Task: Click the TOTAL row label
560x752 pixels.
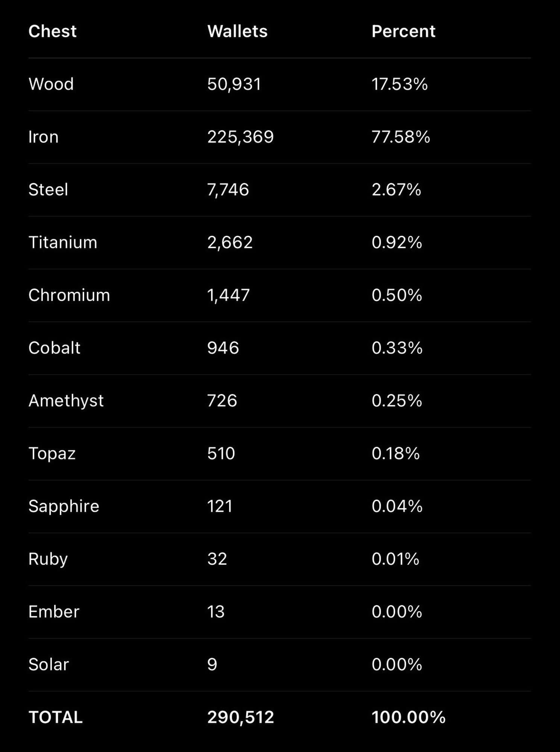Action: coord(55,717)
